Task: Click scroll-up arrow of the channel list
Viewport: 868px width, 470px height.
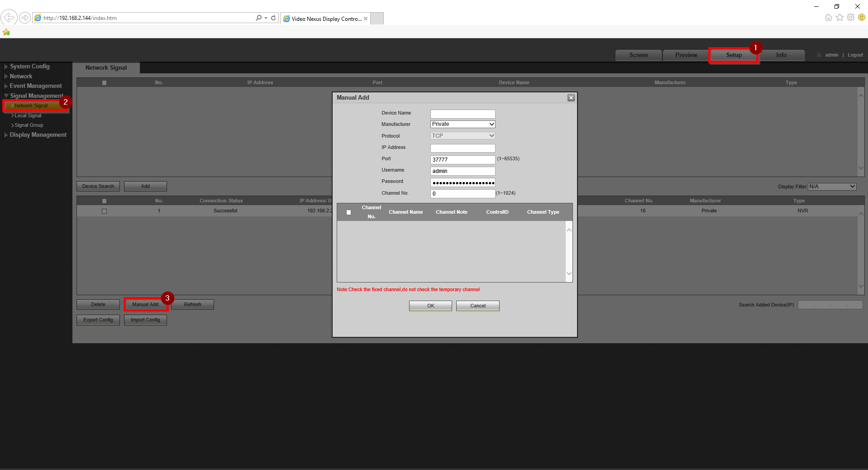Action: (569, 230)
